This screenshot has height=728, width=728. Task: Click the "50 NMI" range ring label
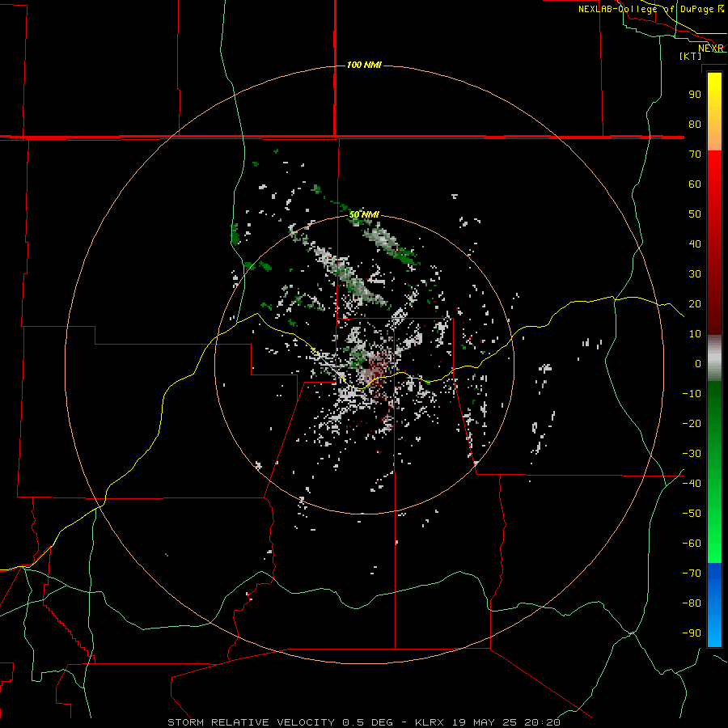364,214
